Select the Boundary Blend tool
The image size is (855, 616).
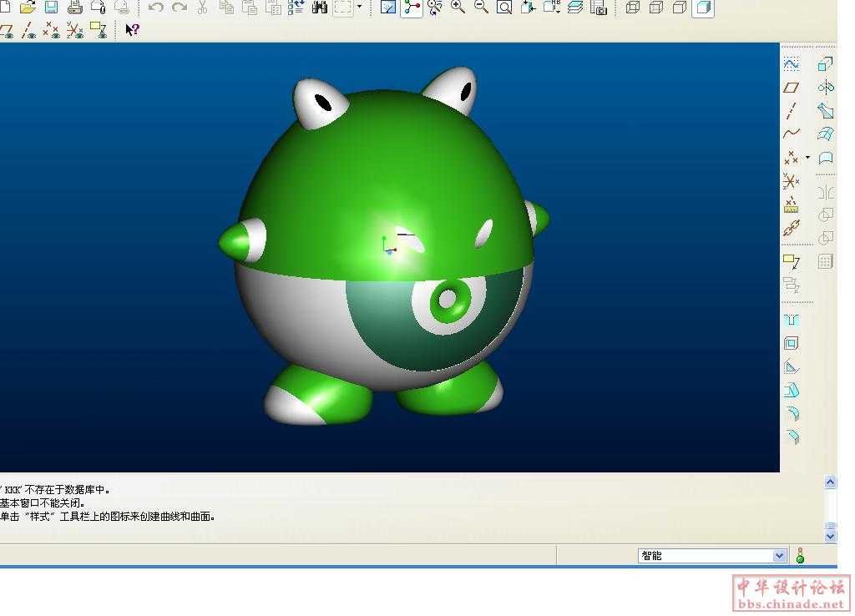[826, 134]
